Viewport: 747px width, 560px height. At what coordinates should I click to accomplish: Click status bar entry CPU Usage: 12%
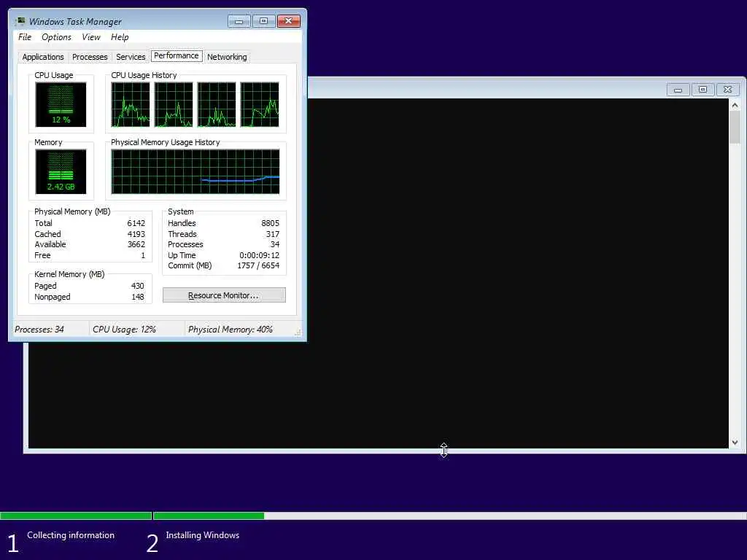(124, 330)
